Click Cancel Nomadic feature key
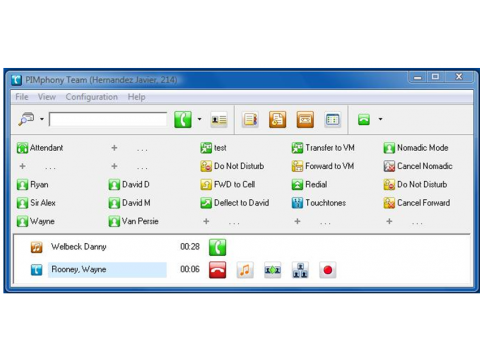This screenshot has width=480, height=360. click(x=418, y=166)
